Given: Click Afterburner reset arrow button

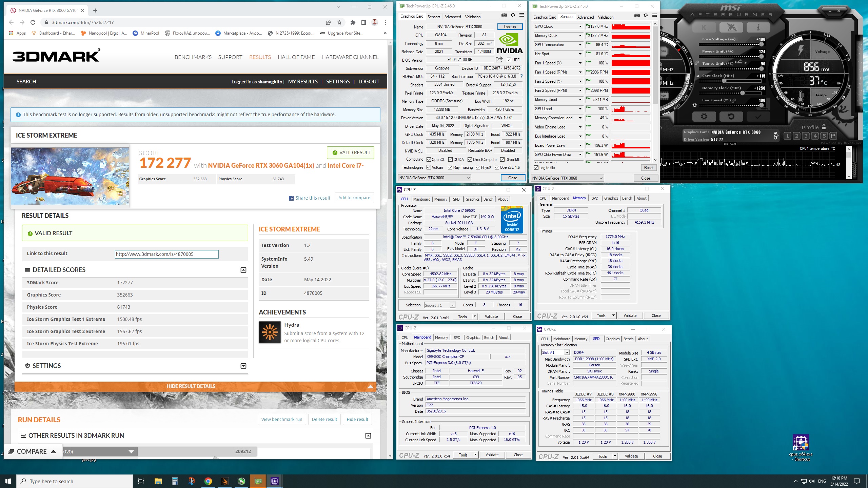Looking at the screenshot, I should 731,117.
